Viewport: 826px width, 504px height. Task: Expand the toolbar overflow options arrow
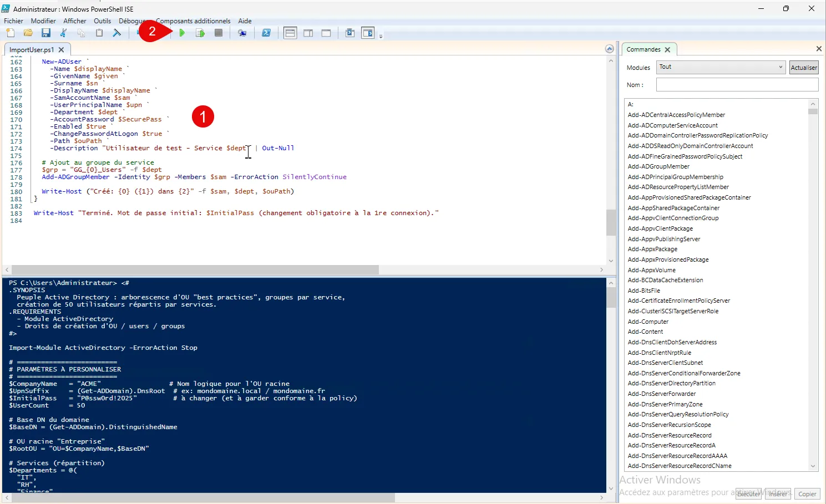[381, 36]
